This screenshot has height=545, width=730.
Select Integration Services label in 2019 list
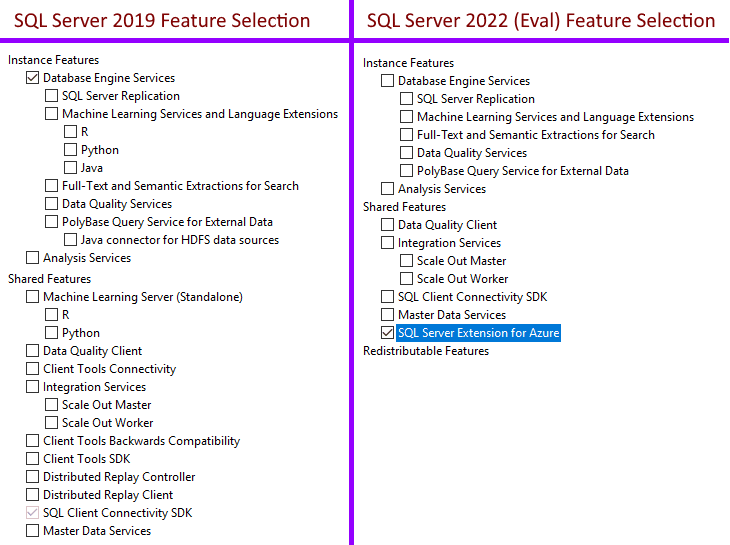(95, 387)
